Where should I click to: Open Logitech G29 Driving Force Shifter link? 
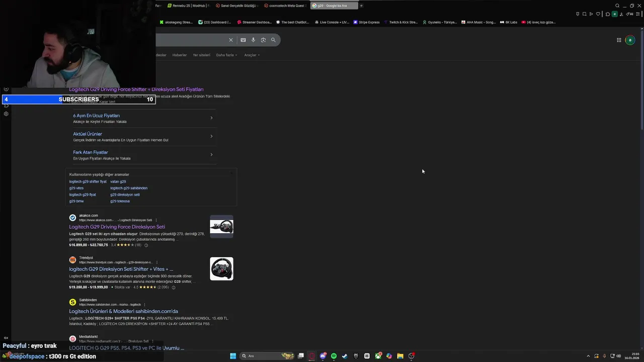(136, 89)
